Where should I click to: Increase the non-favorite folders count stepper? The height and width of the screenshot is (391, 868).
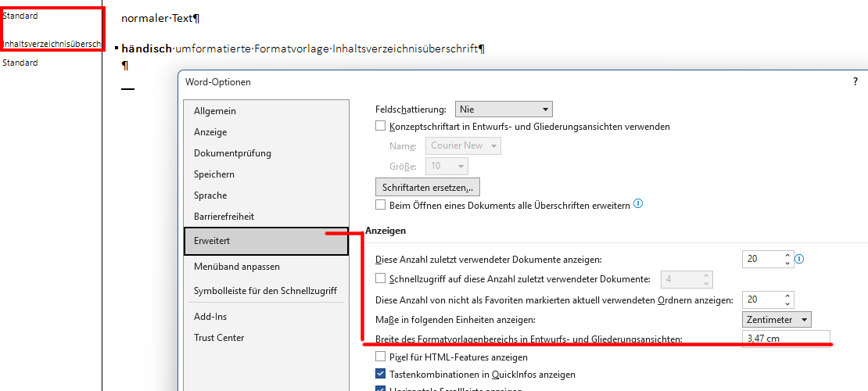pyautogui.click(x=788, y=296)
